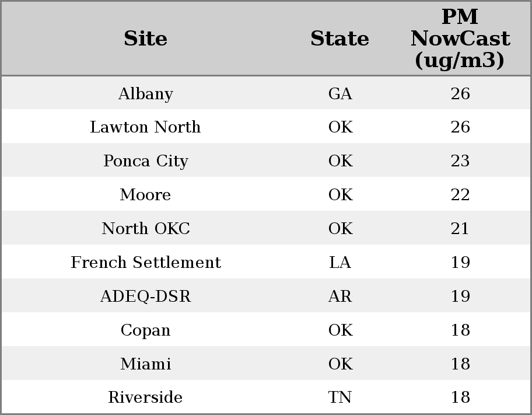Select the ADEQ-DSR site cell
Image resolution: width=532 pixels, height=415 pixels.
pos(146,297)
